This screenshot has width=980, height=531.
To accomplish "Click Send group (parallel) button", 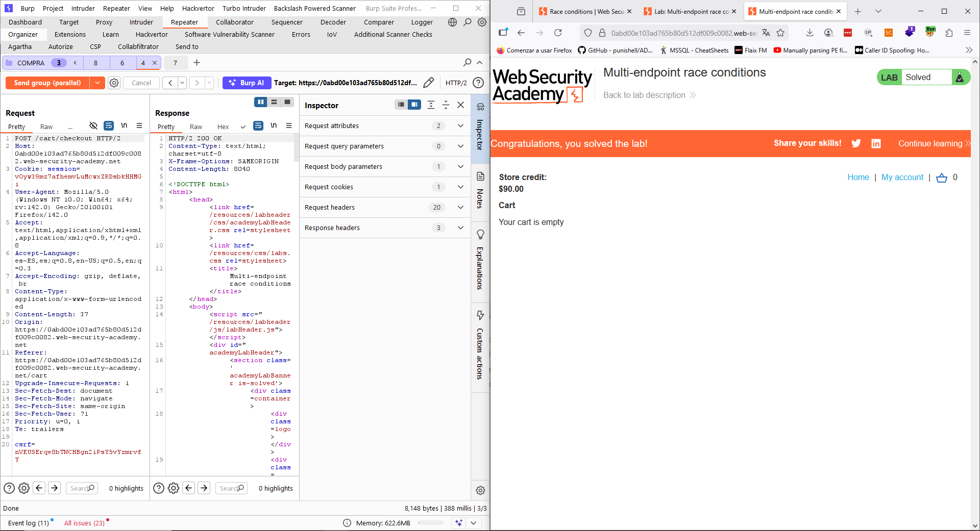I will [47, 83].
